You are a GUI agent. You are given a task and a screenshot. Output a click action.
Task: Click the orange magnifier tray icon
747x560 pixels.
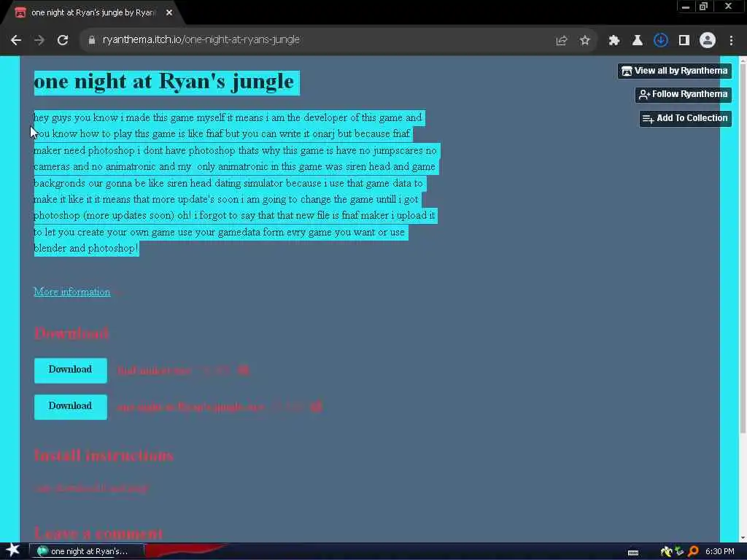tap(693, 551)
